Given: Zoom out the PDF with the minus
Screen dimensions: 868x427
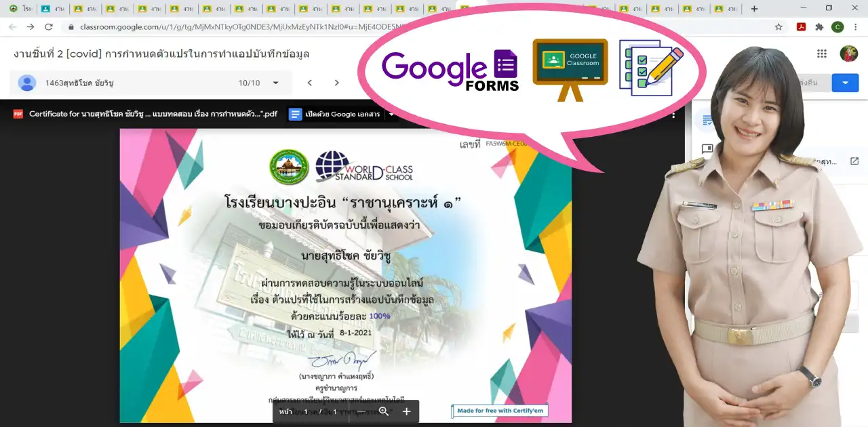Looking at the screenshot, I should click(x=362, y=411).
